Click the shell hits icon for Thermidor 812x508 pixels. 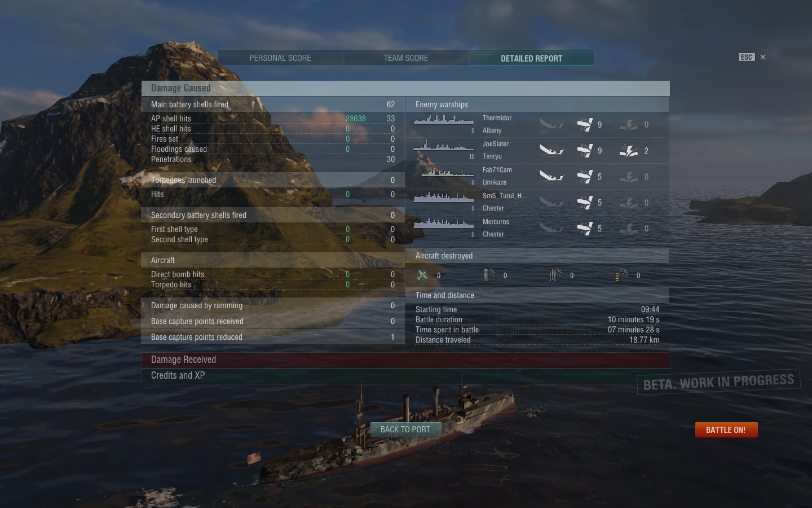pos(585,125)
